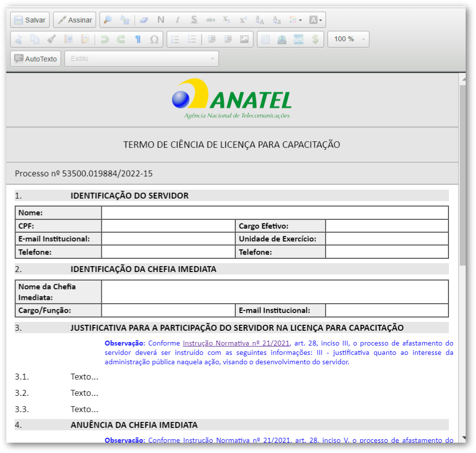Open the Instrução Normativa nº 21/2021 link
476x453 pixels.
click(x=236, y=343)
